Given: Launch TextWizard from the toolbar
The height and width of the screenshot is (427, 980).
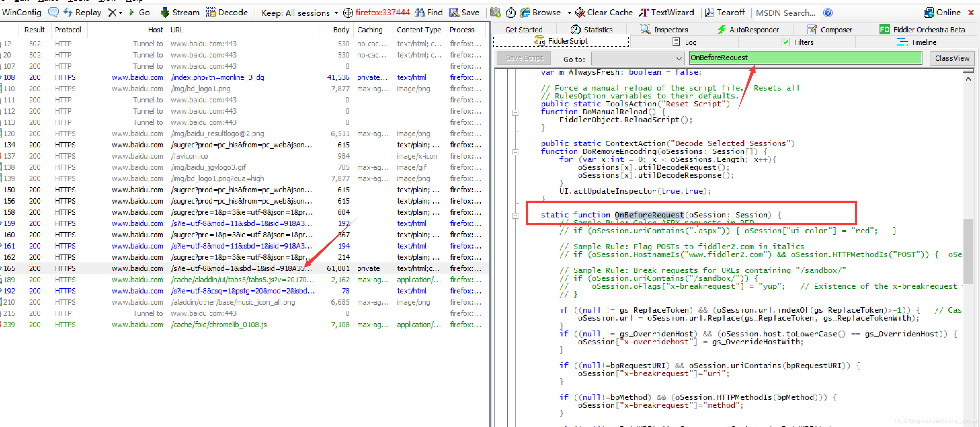Looking at the screenshot, I should (x=667, y=13).
